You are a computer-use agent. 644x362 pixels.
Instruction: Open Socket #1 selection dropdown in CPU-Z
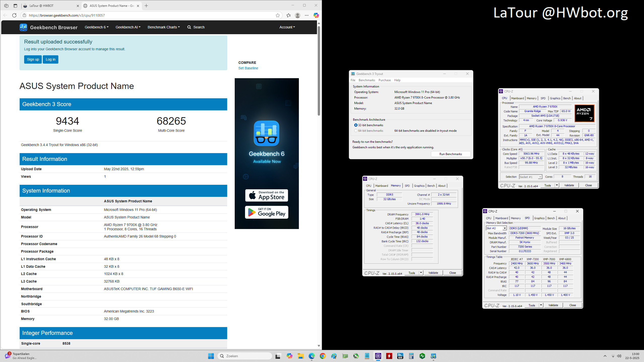point(540,177)
